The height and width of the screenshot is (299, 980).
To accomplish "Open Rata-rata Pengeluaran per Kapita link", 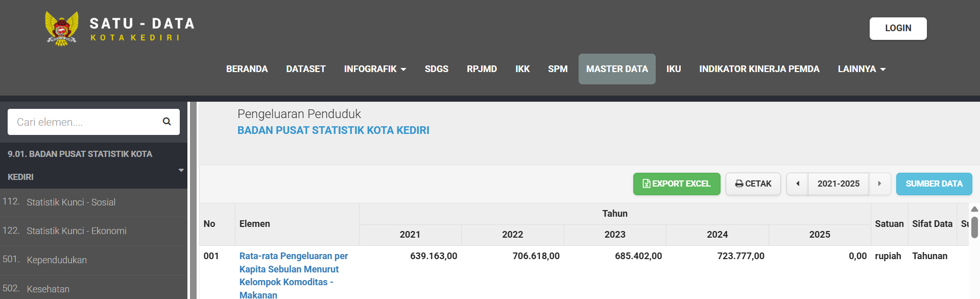I will coord(294,275).
